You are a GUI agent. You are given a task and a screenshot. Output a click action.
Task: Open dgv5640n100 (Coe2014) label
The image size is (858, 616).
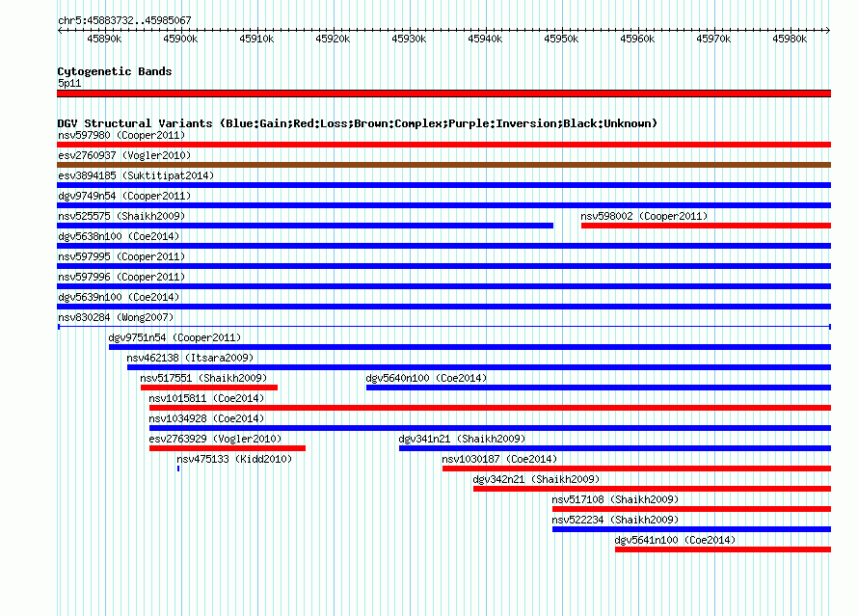tap(426, 378)
